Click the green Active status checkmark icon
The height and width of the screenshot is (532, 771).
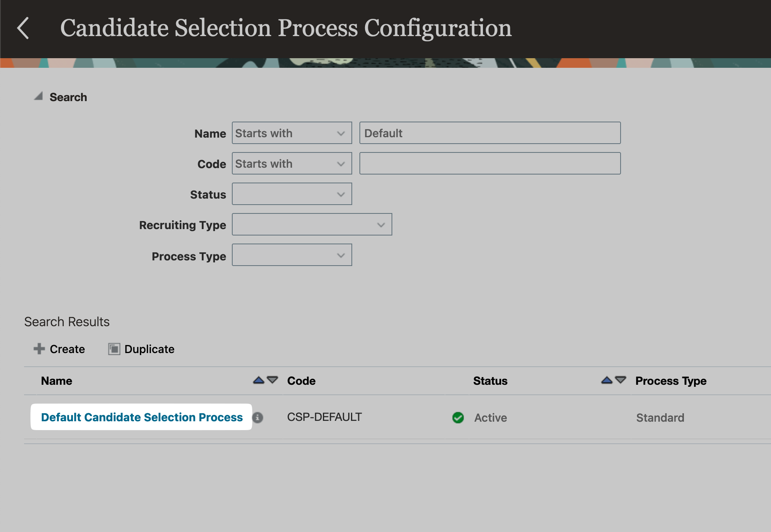[458, 418]
